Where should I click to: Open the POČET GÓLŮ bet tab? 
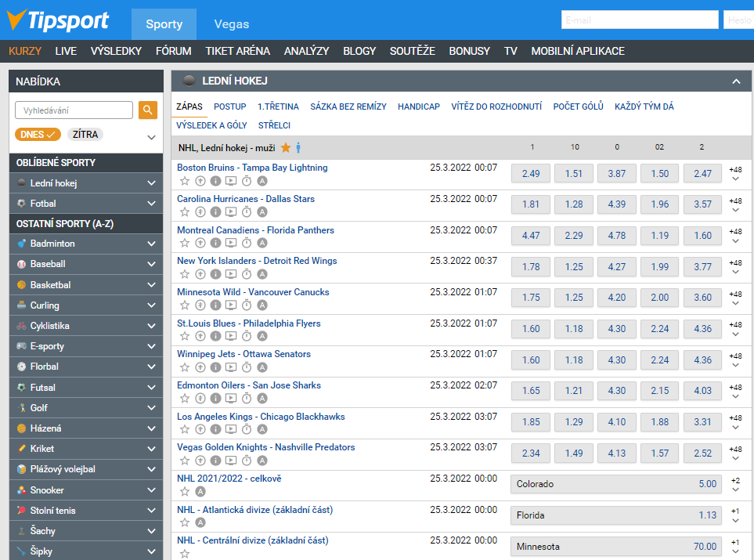[578, 107]
